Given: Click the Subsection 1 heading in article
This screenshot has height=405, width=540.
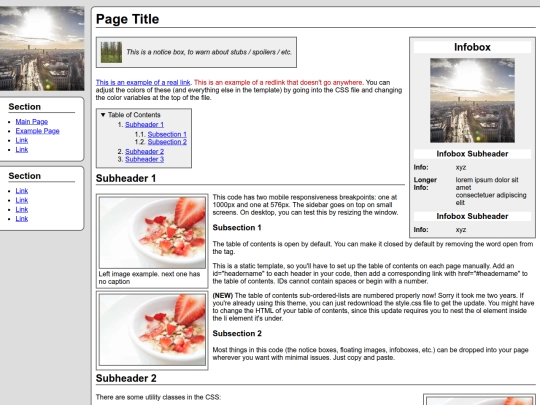Looking at the screenshot, I should pyautogui.click(x=237, y=228).
